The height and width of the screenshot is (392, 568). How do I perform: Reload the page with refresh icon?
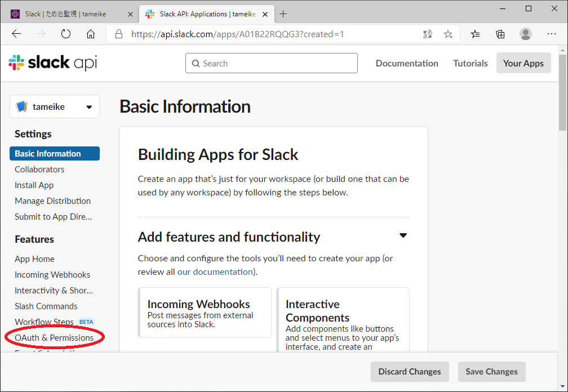coord(66,34)
